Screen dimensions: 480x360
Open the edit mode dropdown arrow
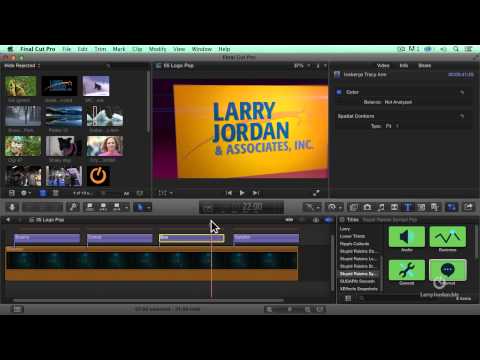(126, 207)
